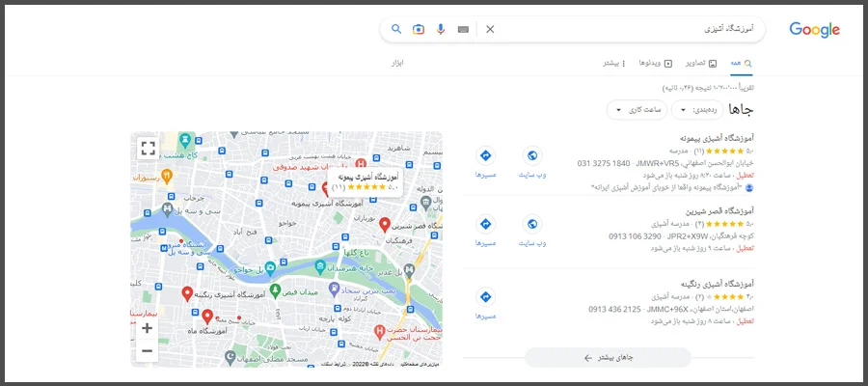Image resolution: width=868 pixels, height=386 pixels.
Task: Switch to the ویدئوها videos tab
Action: pyautogui.click(x=656, y=63)
